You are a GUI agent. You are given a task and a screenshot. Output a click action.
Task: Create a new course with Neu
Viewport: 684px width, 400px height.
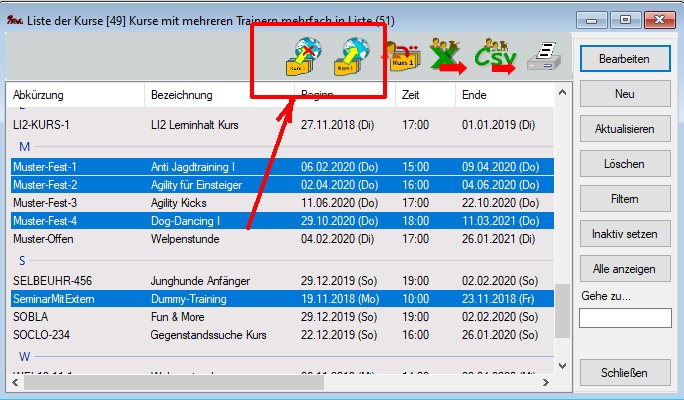[624, 94]
